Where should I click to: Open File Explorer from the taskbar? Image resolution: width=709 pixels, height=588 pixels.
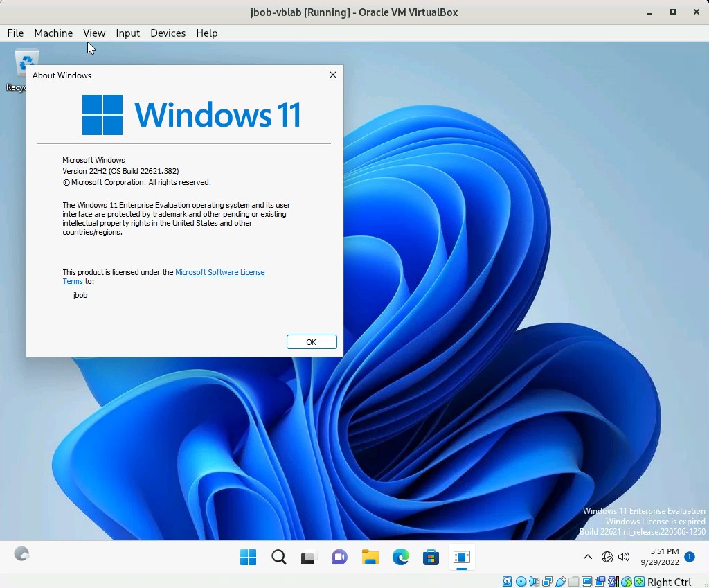(x=370, y=557)
